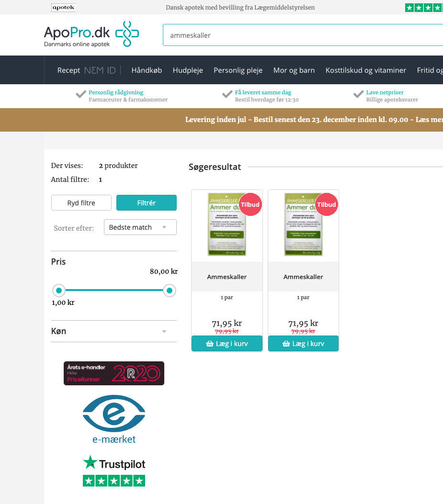Click the Trustpilot stars in top bar
The height and width of the screenshot is (504, 443).
pyautogui.click(x=424, y=8)
